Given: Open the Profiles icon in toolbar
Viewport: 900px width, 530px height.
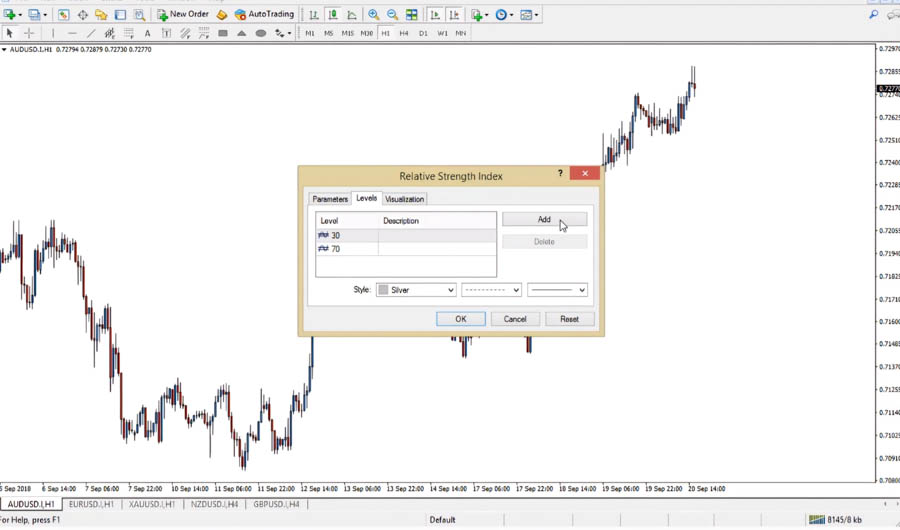Looking at the screenshot, I should [x=34, y=14].
